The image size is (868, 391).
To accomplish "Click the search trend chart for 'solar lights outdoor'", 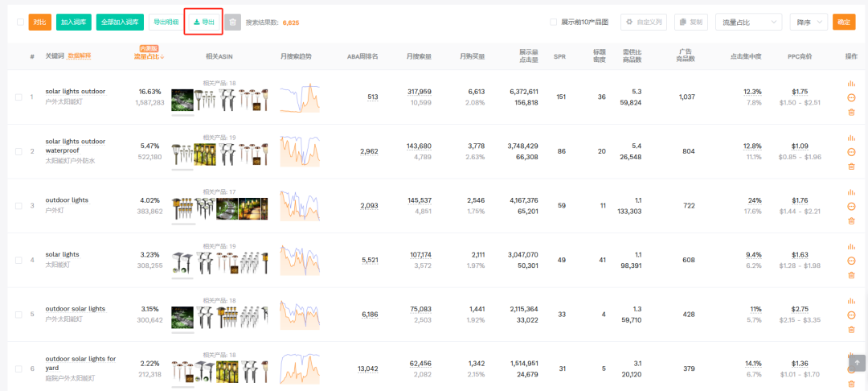I will [301, 97].
